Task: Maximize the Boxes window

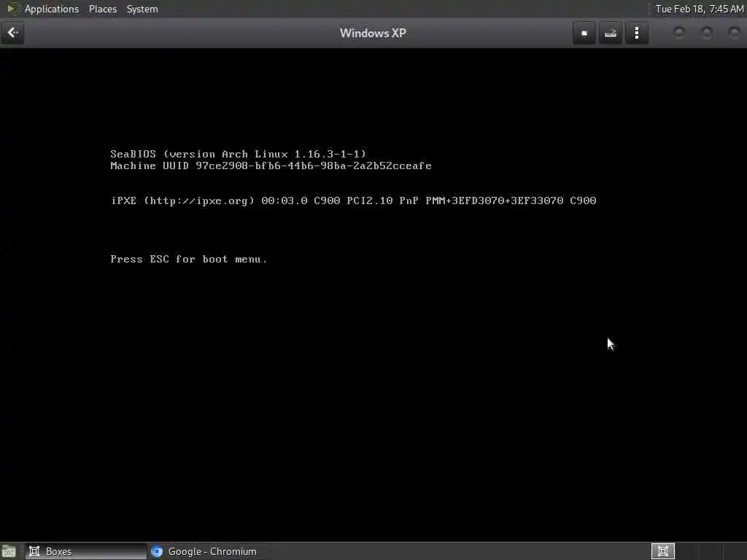Action: coord(707,33)
